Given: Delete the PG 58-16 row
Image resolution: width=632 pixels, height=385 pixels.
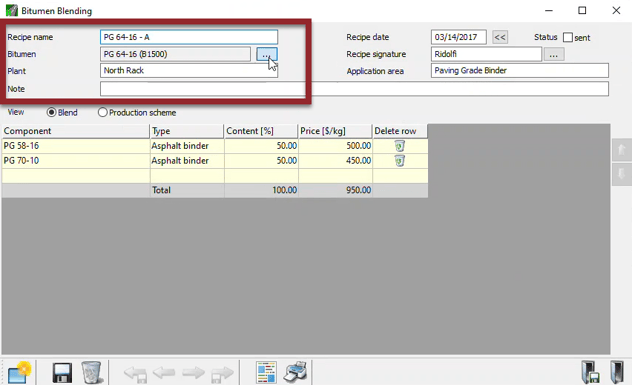Looking at the screenshot, I should pos(399,146).
